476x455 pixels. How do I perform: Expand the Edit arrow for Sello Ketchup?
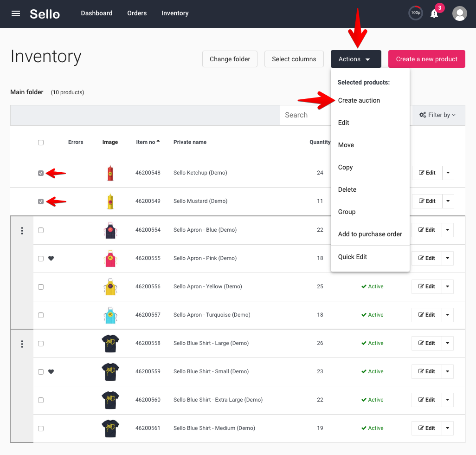tap(448, 173)
